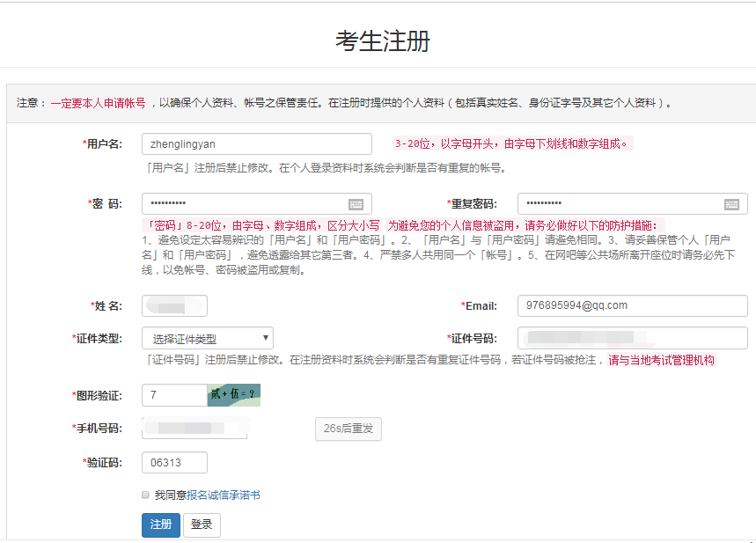Image resolution: width=756 pixels, height=543 pixels.
Task: Select the 手机号码 phone input
Action: point(194,429)
